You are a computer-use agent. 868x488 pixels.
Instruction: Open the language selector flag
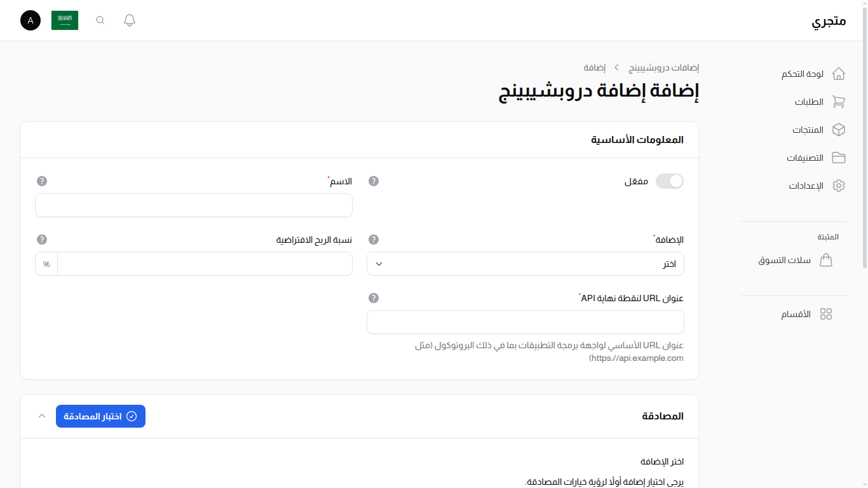[64, 20]
